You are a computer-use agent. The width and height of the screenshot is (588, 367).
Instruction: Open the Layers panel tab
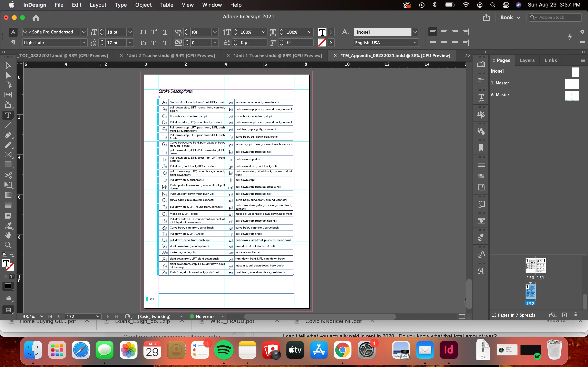click(527, 60)
